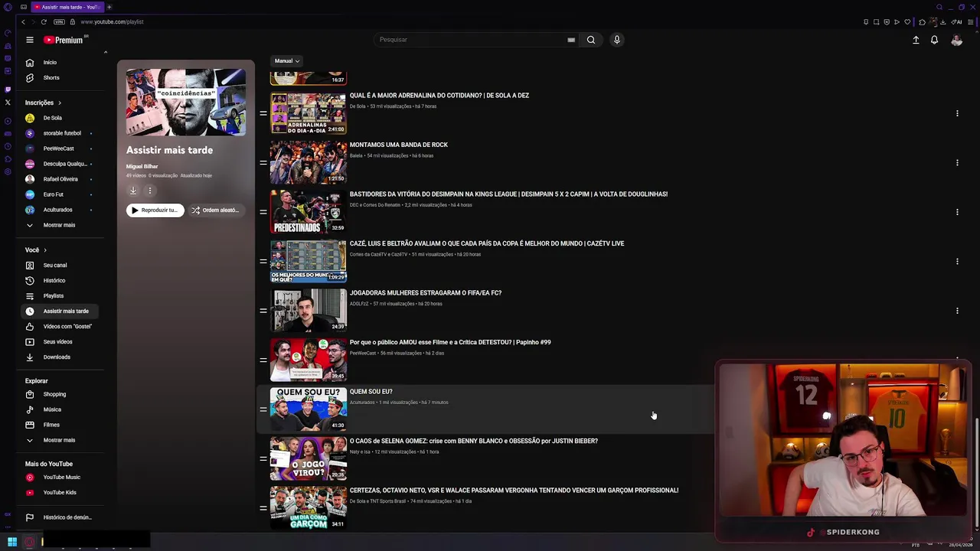Show more subscriptions under Euro Fut
Viewport: 980px width, 551px height.
[59, 225]
